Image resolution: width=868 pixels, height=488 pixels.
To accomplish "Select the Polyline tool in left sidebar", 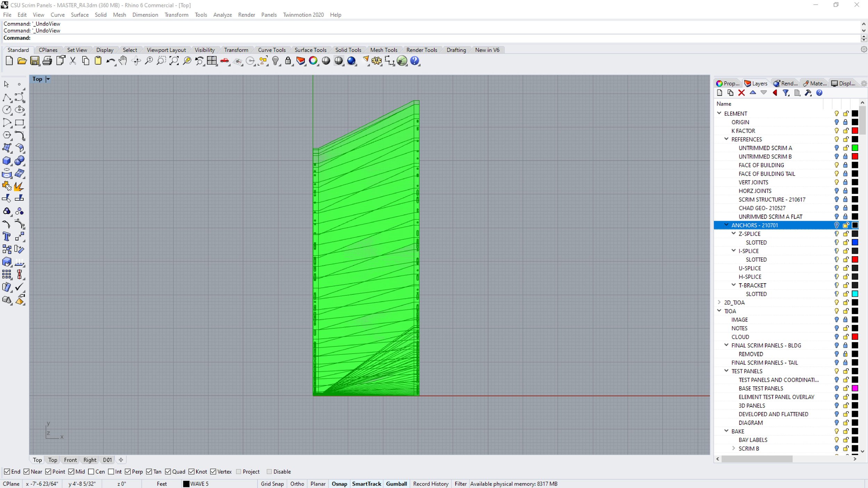I will (x=7, y=98).
